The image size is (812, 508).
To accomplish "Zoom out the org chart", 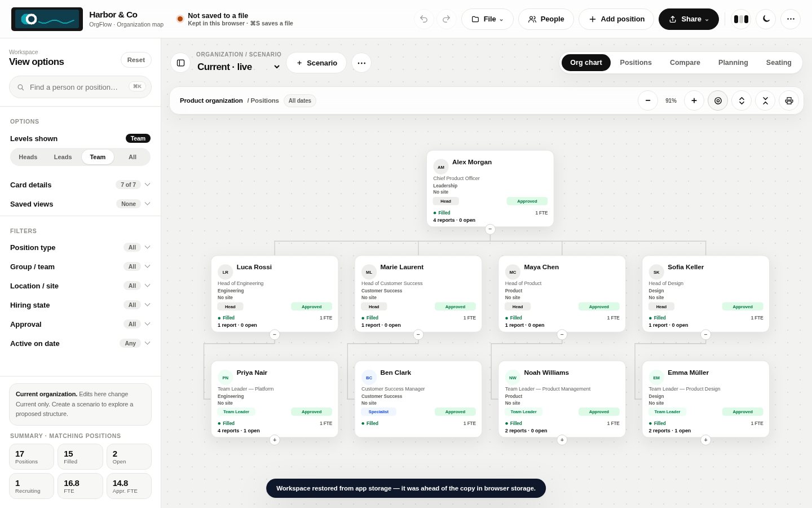I will pyautogui.click(x=648, y=100).
